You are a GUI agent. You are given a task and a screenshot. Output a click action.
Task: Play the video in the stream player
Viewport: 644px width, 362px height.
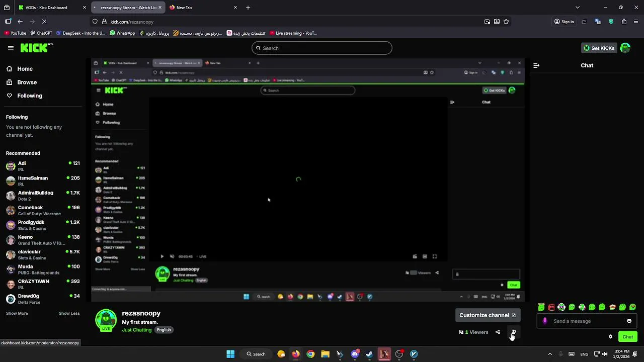[162, 256]
